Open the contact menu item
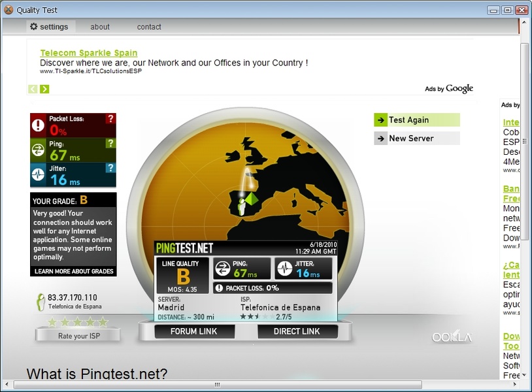This screenshot has height=392, width=532. click(x=149, y=27)
